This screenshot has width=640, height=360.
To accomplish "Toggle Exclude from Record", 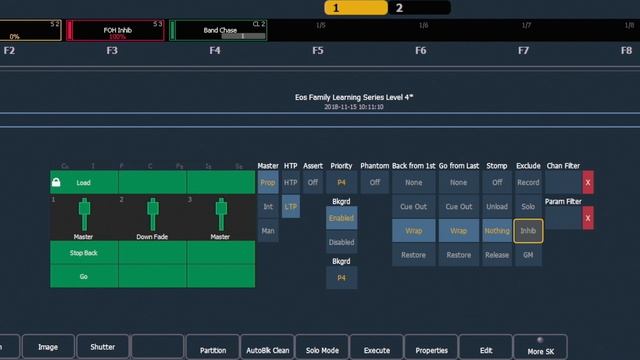I will (x=528, y=182).
